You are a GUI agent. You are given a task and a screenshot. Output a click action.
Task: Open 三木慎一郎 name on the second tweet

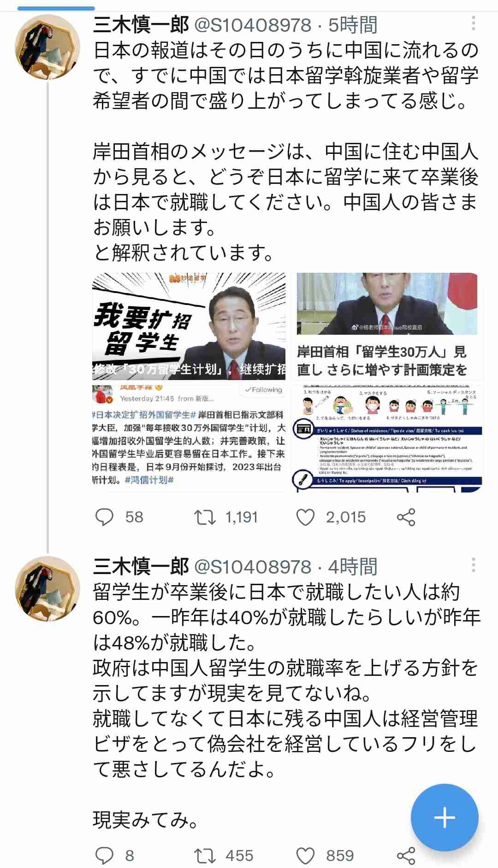[141, 566]
